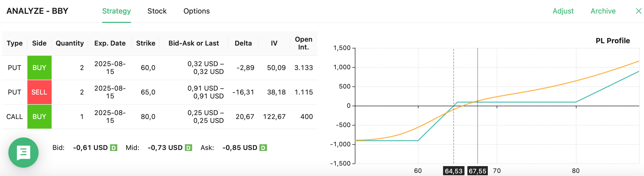Image resolution: width=644 pixels, height=176 pixels.
Task: Switch to the Stock tab
Action: (x=157, y=11)
